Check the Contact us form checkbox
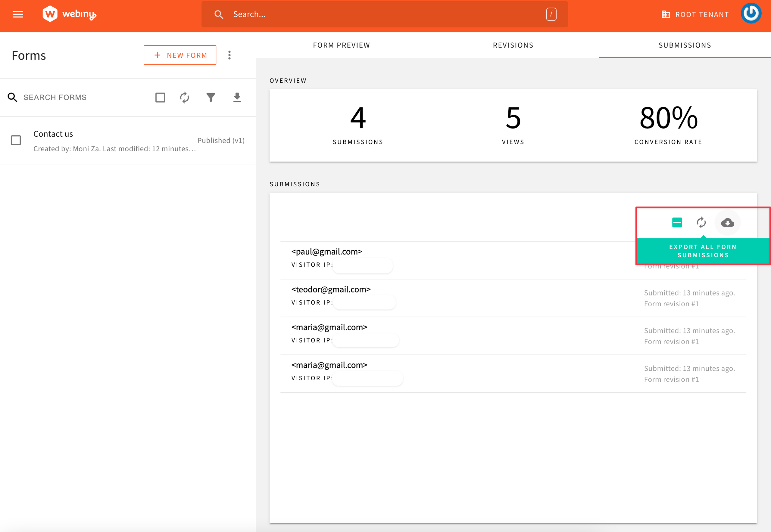Viewport: 771px width, 532px height. pos(16,140)
